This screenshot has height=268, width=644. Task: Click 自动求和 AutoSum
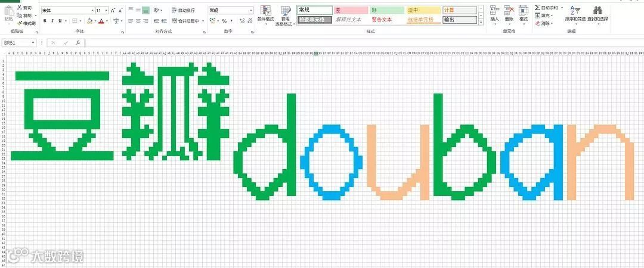[546, 8]
